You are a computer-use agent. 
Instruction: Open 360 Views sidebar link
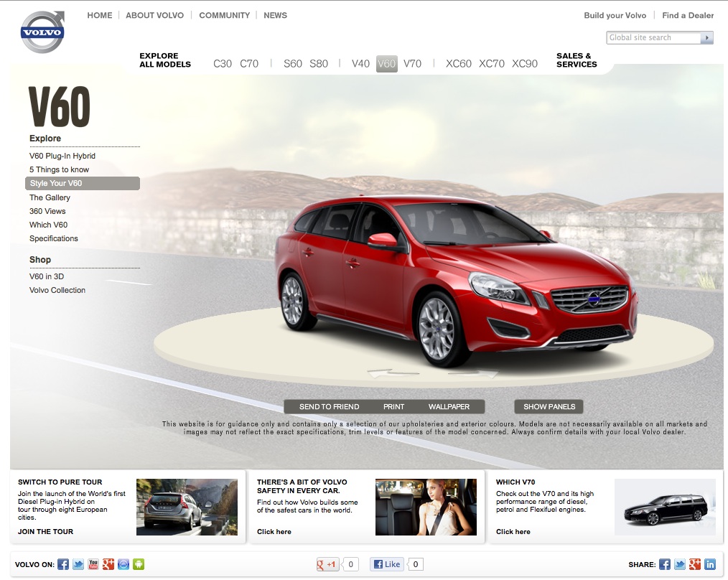pyautogui.click(x=47, y=211)
